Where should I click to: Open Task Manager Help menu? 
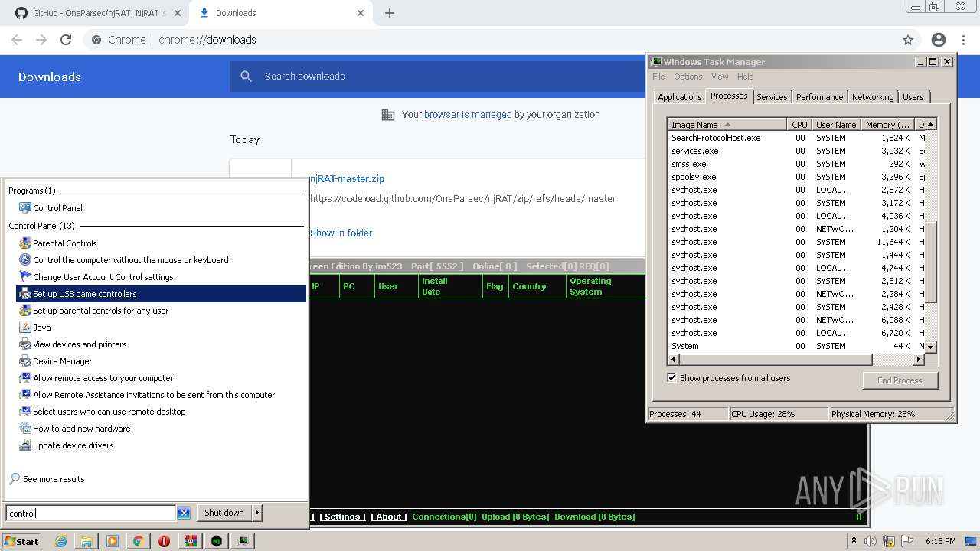coord(745,77)
